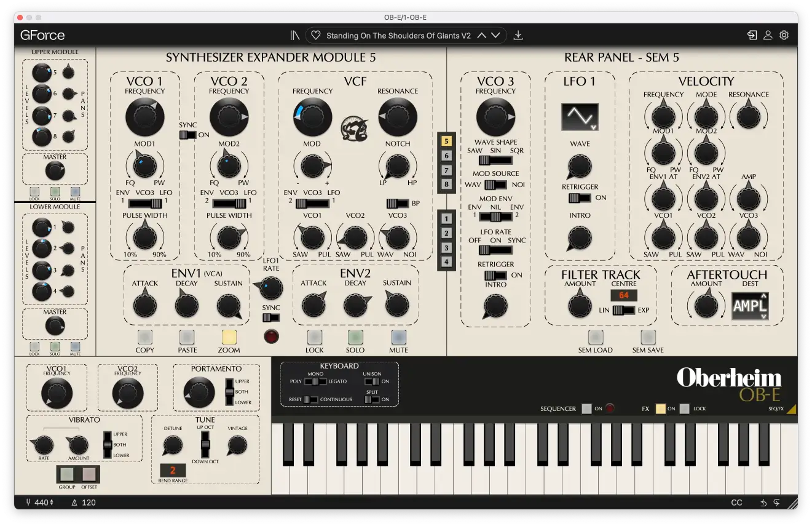Click the OFFSET button
The image size is (812, 526).
(89, 474)
